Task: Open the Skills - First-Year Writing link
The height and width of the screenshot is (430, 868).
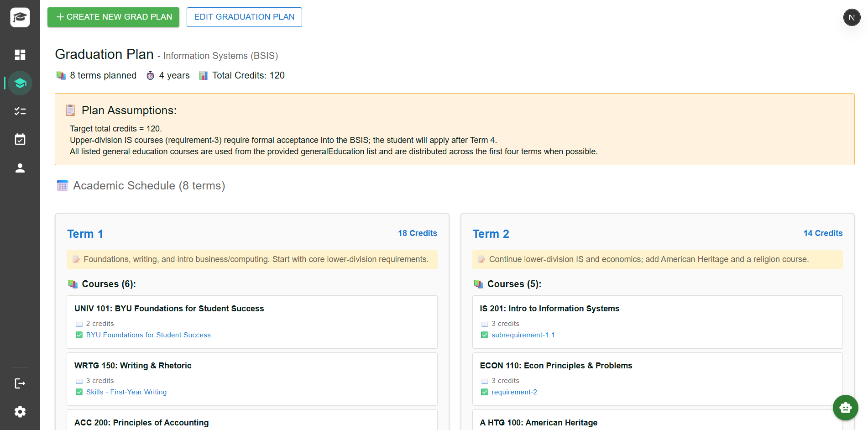Action: (126, 392)
